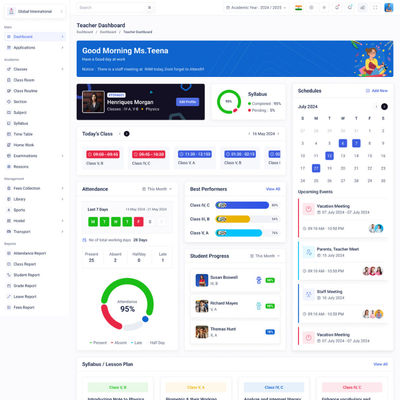The width and height of the screenshot is (400, 400).
Task: Click the Home Work sidebar icon
Action: (x=9, y=145)
